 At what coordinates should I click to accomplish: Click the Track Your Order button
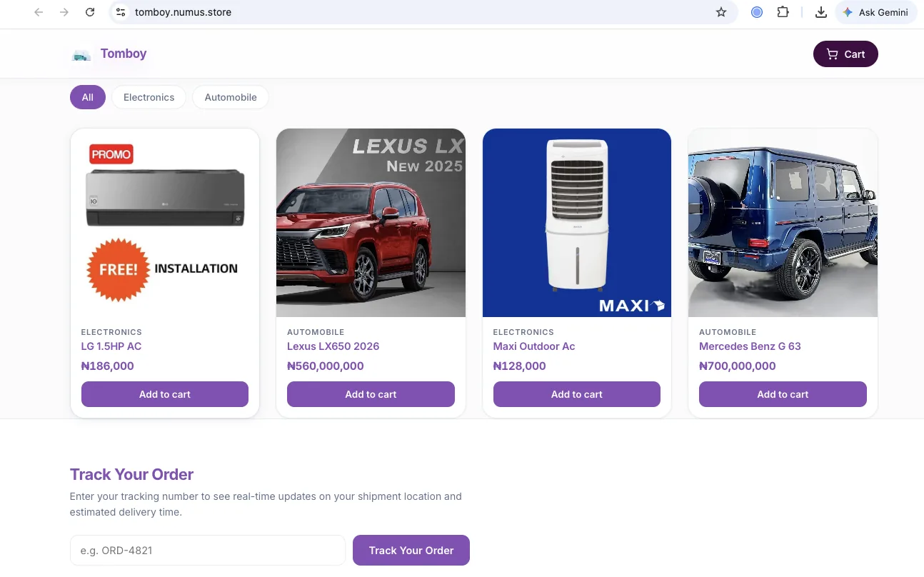[x=411, y=551]
